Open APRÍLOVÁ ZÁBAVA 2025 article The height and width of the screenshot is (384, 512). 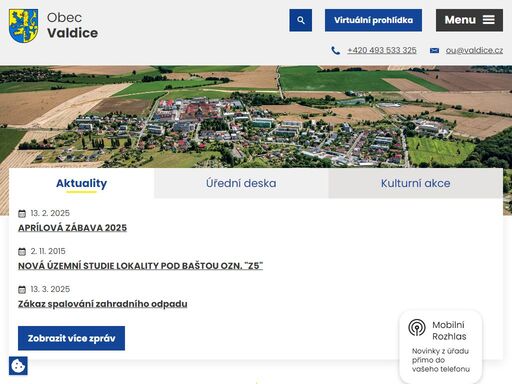(x=72, y=228)
